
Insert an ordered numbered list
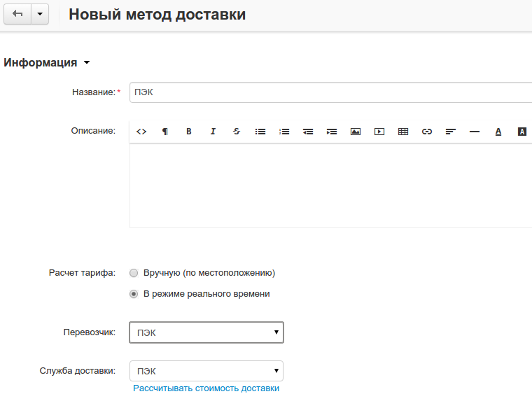click(284, 132)
